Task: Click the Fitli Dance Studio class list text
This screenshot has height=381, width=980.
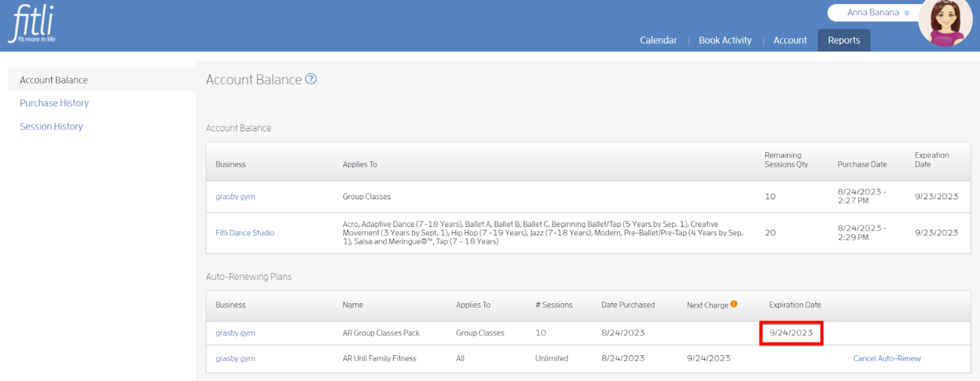Action: tap(543, 233)
